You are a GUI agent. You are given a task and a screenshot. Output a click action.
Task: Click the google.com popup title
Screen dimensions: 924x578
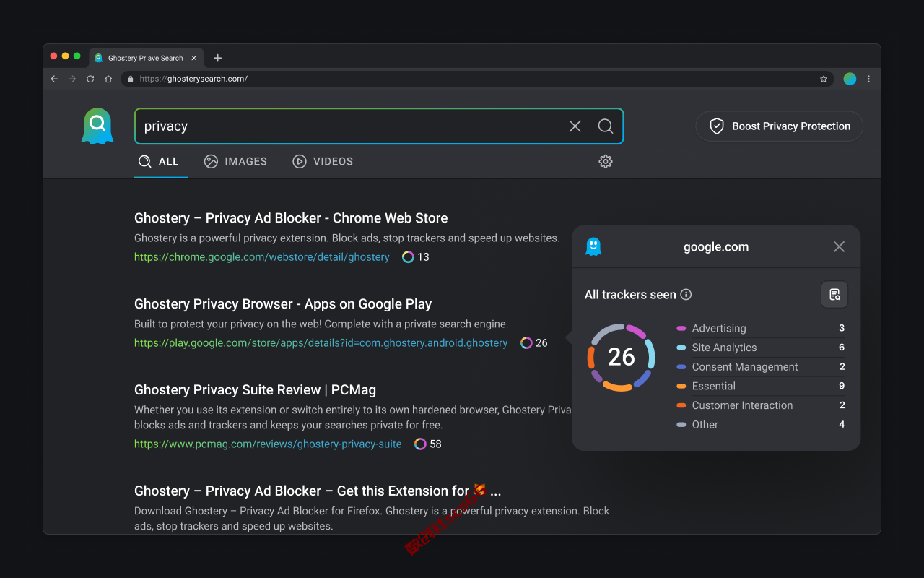[x=716, y=246]
